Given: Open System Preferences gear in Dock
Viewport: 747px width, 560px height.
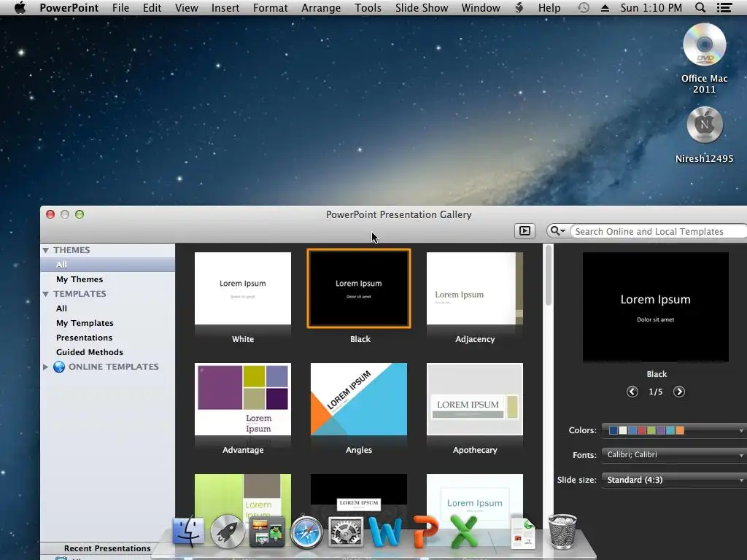Looking at the screenshot, I should click(345, 532).
